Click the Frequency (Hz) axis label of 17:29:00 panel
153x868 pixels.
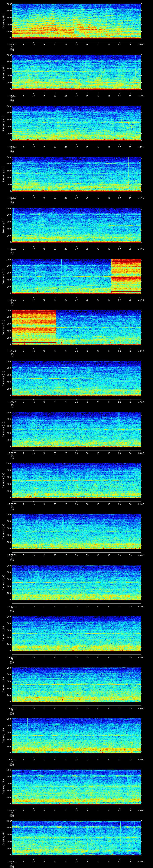click(3, 21)
